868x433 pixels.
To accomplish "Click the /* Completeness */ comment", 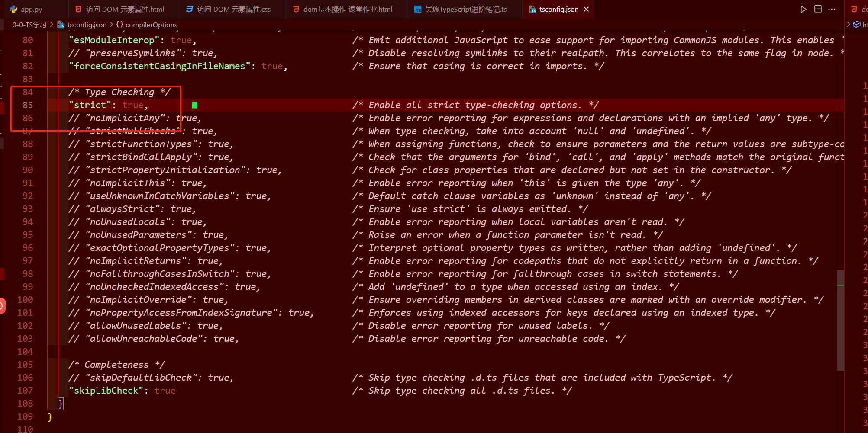I will pyautogui.click(x=116, y=365).
